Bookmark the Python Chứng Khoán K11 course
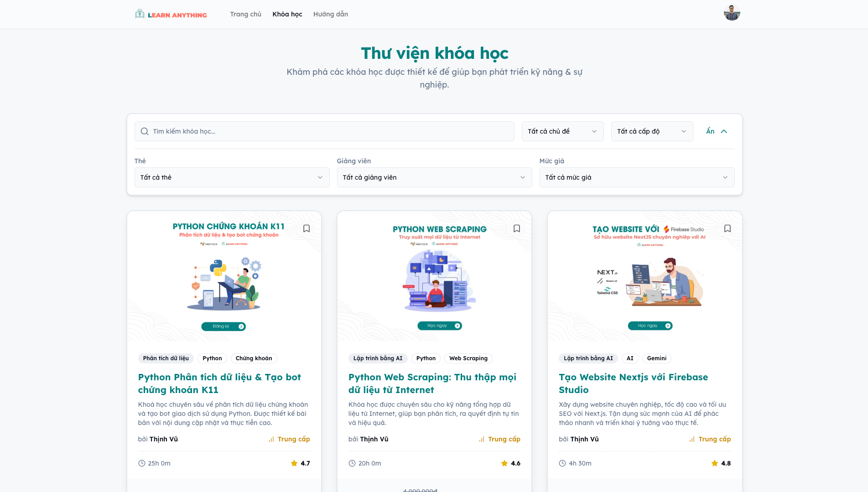This screenshot has width=868, height=492. tap(307, 228)
